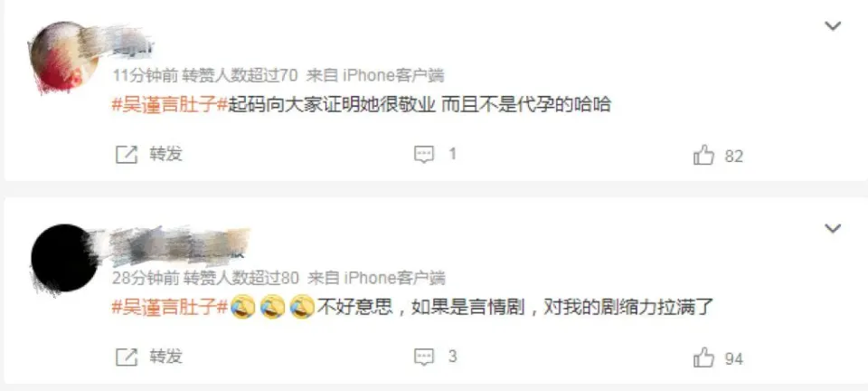Like the first post with 82 likes
Viewport: 868px width, 391px height.
703,155
